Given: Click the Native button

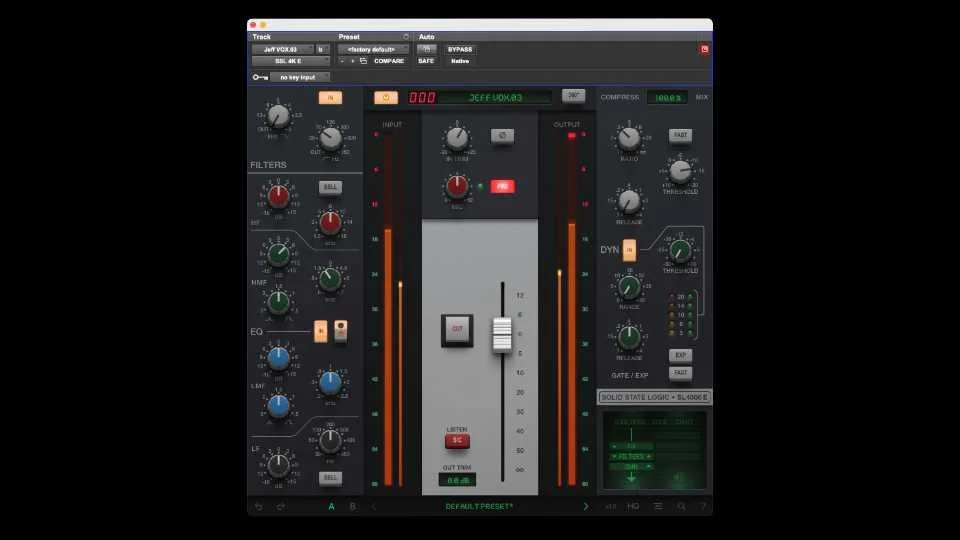Looking at the screenshot, I should (460, 61).
